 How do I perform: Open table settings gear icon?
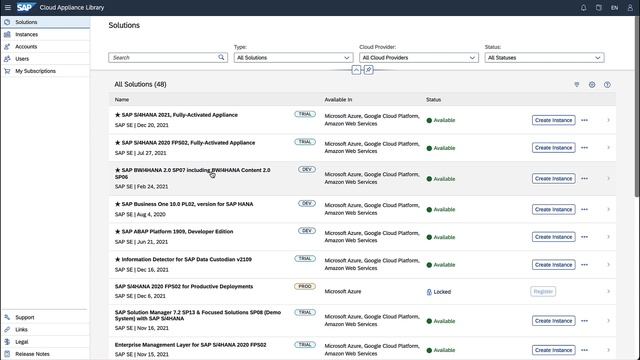click(x=592, y=84)
